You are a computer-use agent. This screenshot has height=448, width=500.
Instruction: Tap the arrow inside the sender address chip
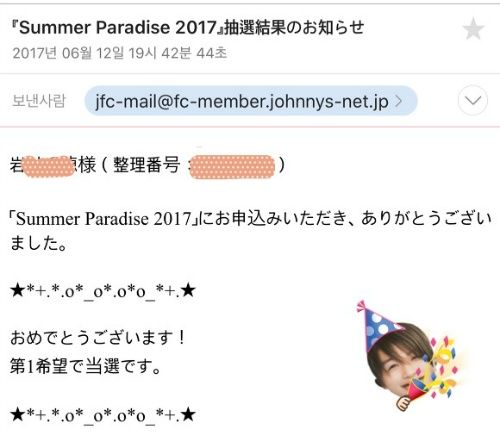(x=399, y=101)
